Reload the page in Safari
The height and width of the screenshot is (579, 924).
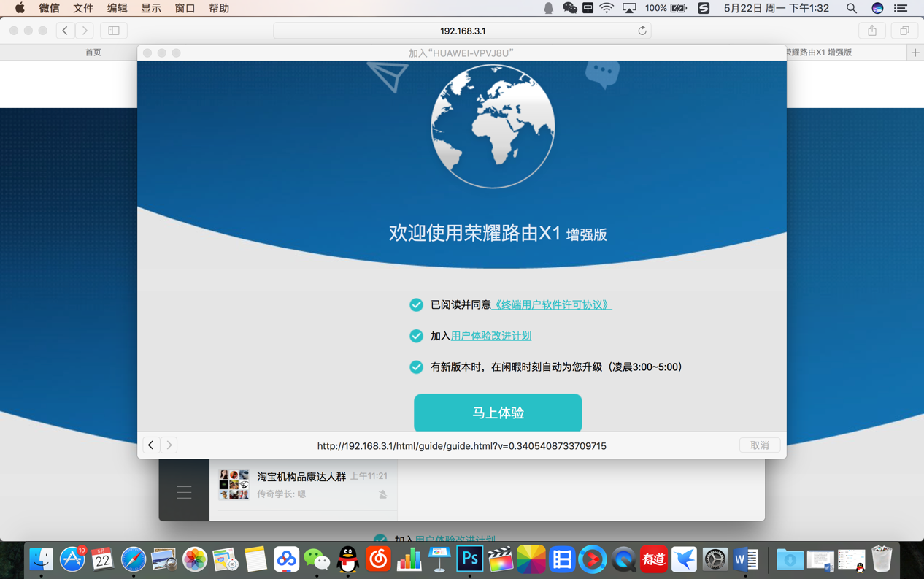click(x=642, y=31)
